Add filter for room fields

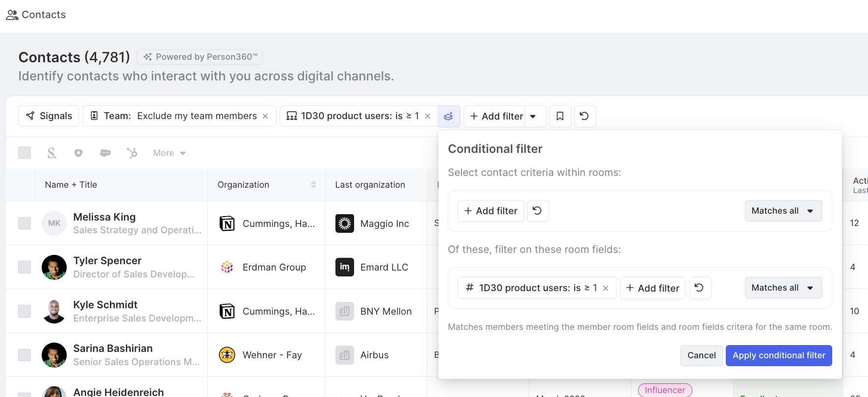click(x=653, y=288)
